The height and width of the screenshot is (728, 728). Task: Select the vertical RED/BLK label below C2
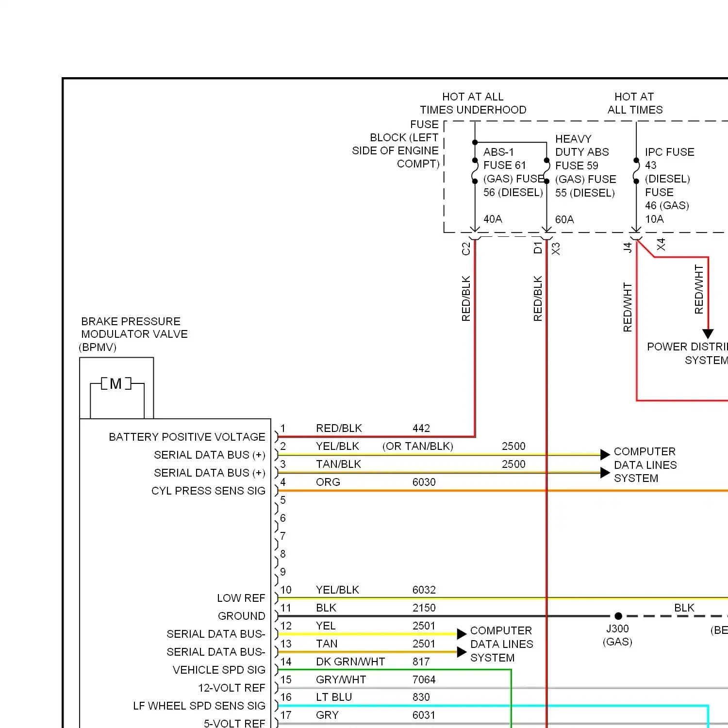pos(466,298)
